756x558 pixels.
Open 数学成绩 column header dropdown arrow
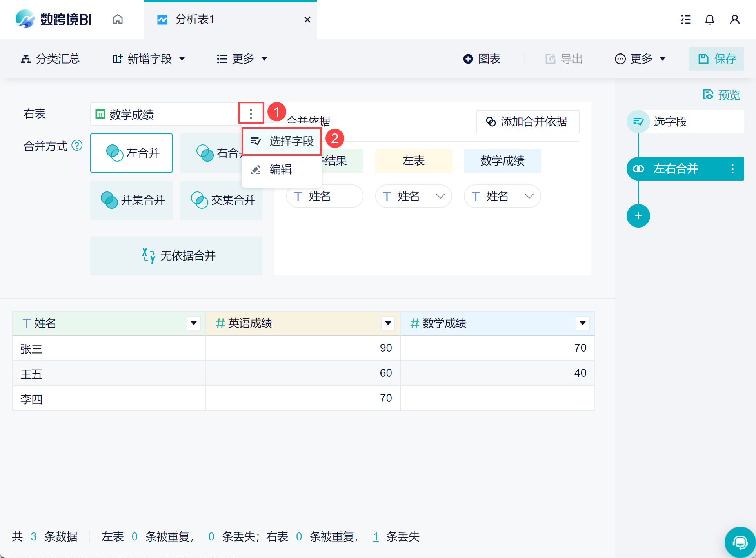click(582, 323)
